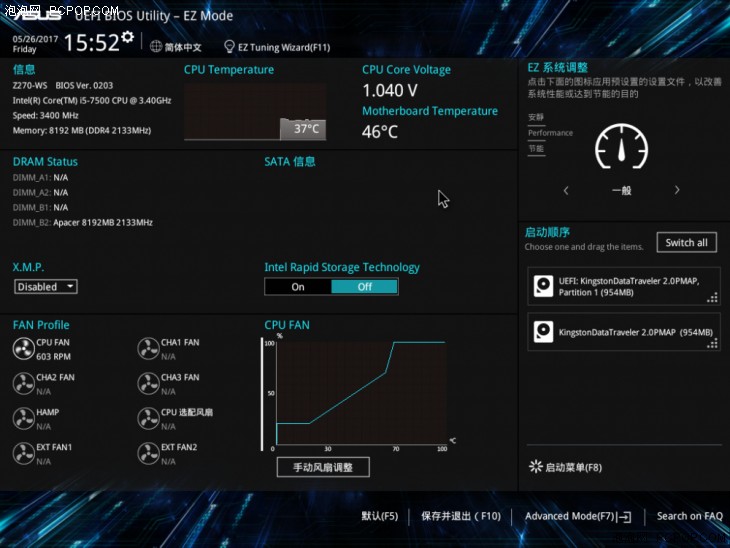Click the globe language icon
The width and height of the screenshot is (730, 548).
(156, 47)
